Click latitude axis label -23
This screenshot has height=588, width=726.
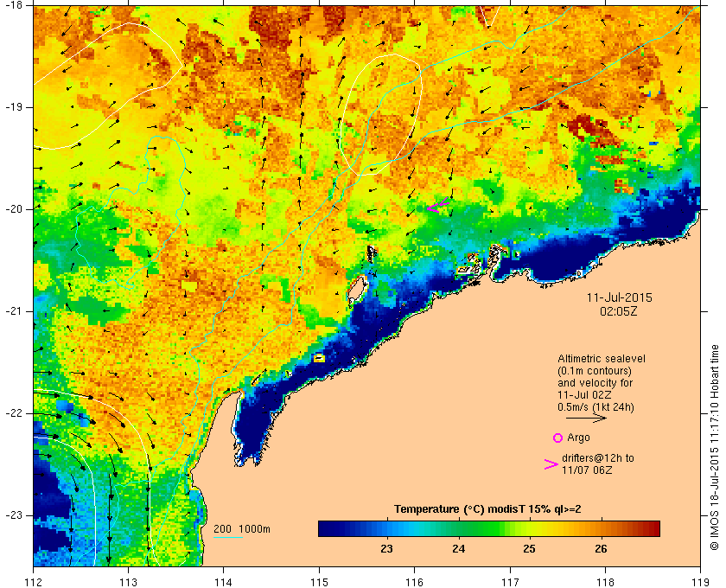point(12,515)
